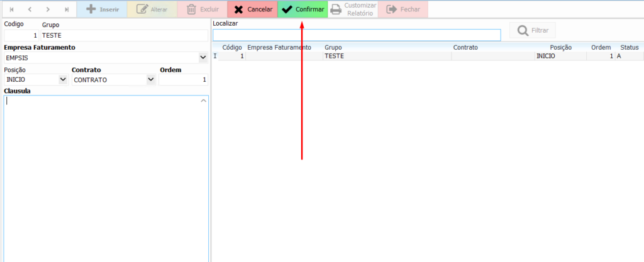Click into the Localizar search field

click(x=357, y=35)
